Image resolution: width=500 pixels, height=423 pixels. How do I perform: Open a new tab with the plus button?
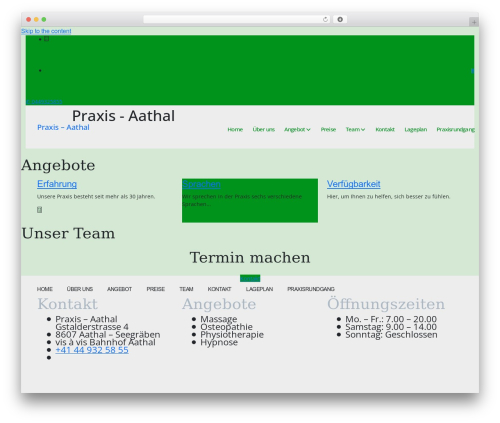[x=474, y=22]
